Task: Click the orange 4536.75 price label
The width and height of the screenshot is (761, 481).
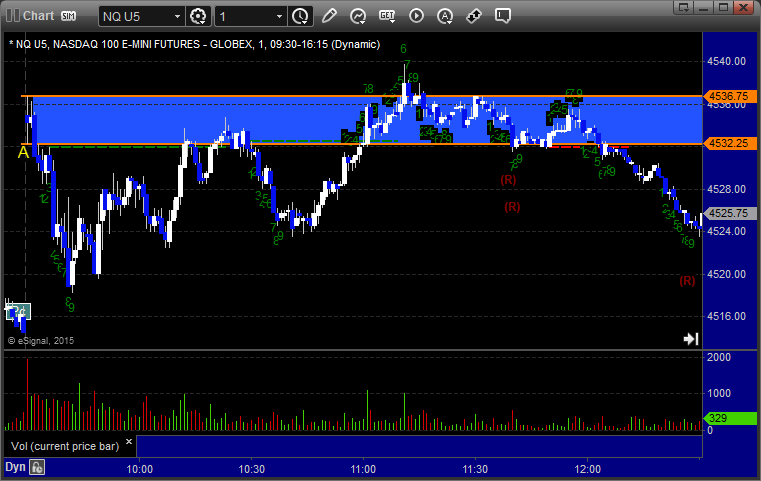Action: point(730,96)
